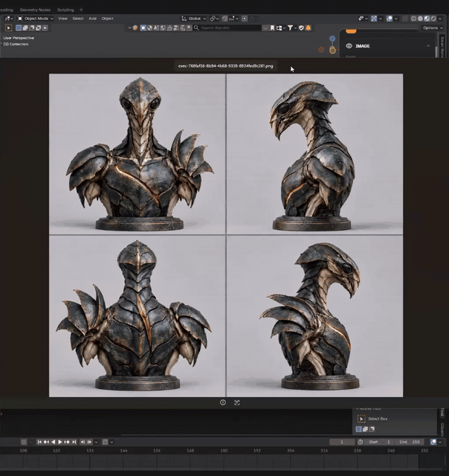This screenshot has height=476, width=449.
Task: Switch to rendered viewport shading
Action: (x=433, y=19)
